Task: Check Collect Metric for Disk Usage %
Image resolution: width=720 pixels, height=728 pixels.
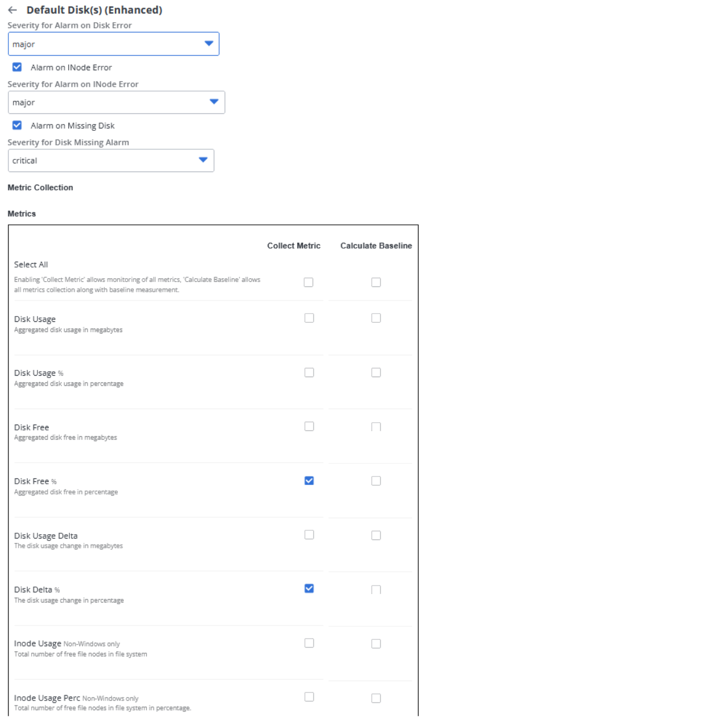Action: click(x=309, y=372)
